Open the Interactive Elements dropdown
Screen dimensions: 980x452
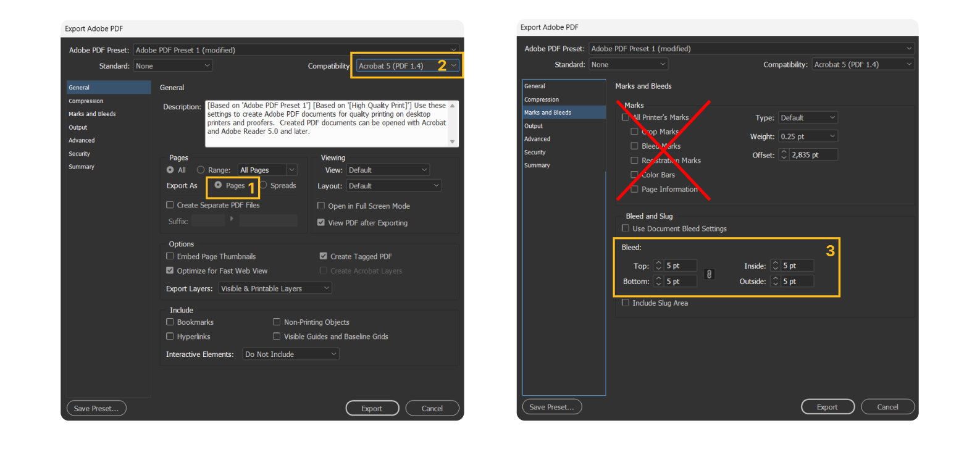tap(291, 354)
